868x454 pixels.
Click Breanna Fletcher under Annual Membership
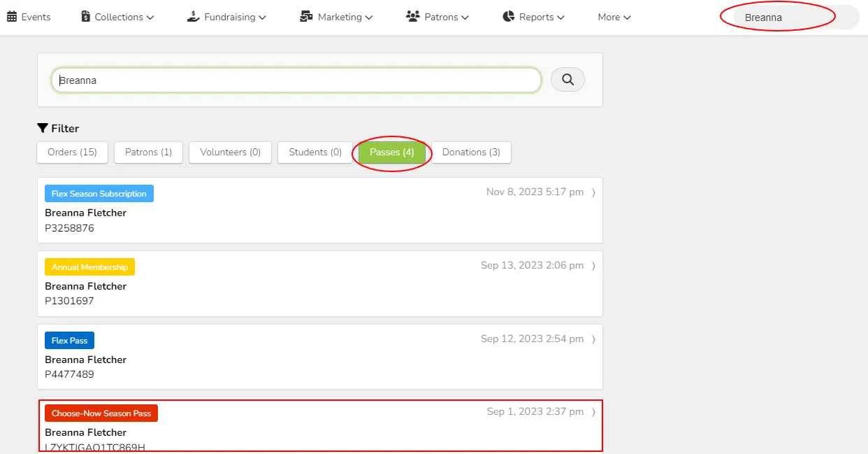[x=86, y=286]
